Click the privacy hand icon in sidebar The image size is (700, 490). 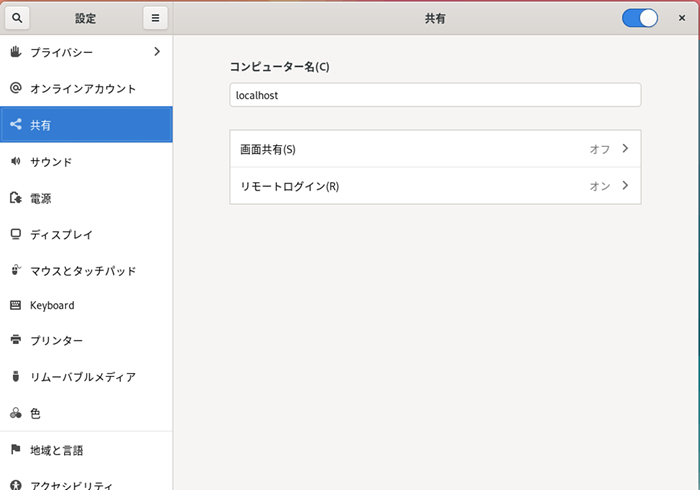click(x=15, y=51)
